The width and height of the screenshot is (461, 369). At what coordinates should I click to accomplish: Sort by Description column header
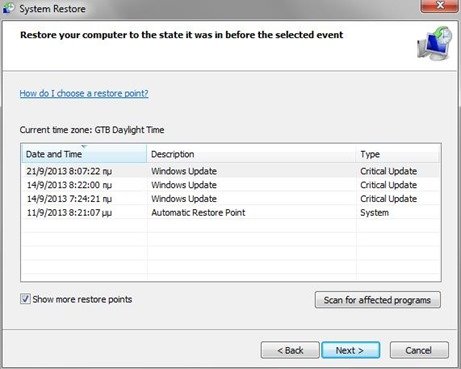(251, 154)
